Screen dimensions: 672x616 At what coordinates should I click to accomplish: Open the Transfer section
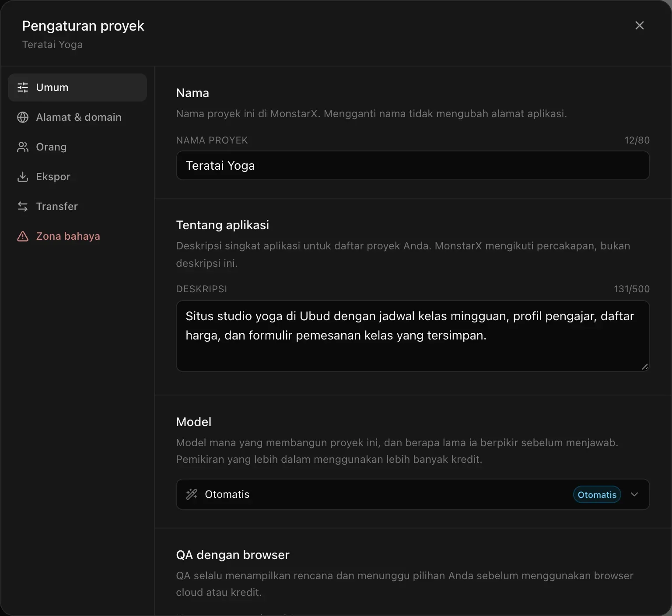pyautogui.click(x=77, y=206)
